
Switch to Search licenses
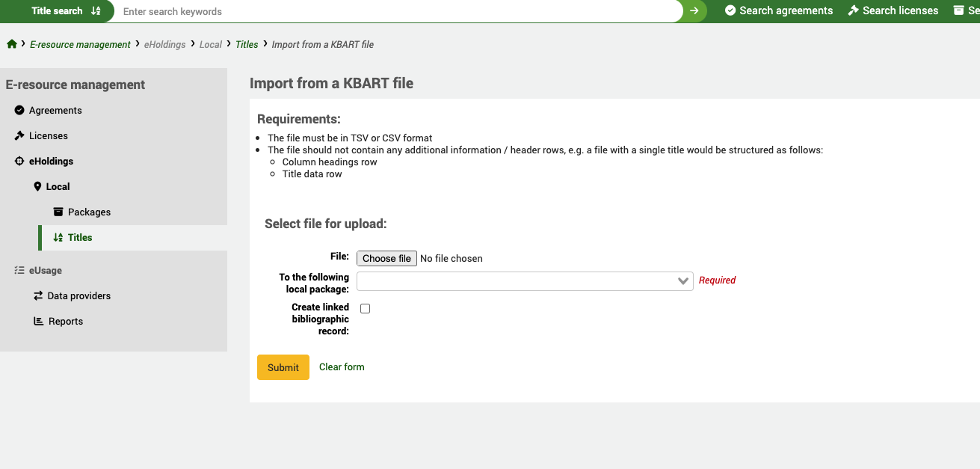point(893,10)
